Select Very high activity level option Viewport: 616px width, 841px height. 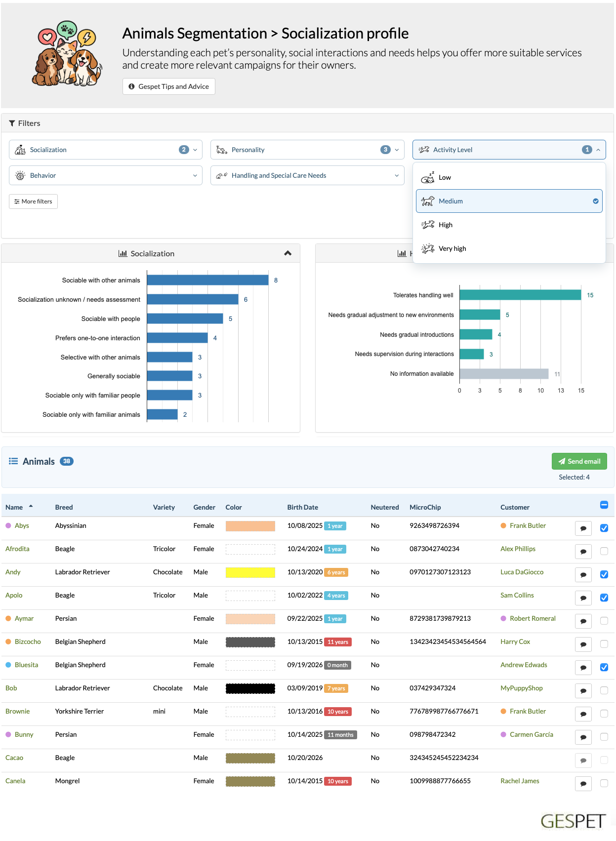click(509, 248)
